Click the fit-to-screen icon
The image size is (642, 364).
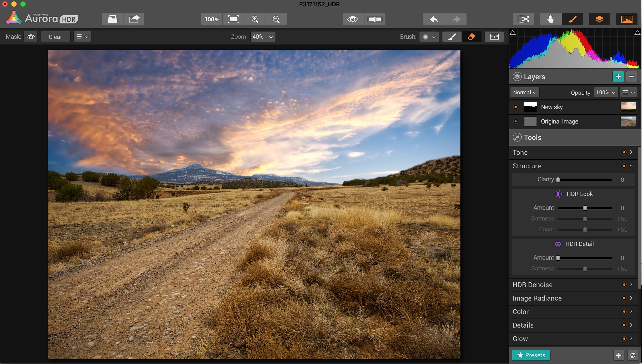pyautogui.click(x=233, y=19)
